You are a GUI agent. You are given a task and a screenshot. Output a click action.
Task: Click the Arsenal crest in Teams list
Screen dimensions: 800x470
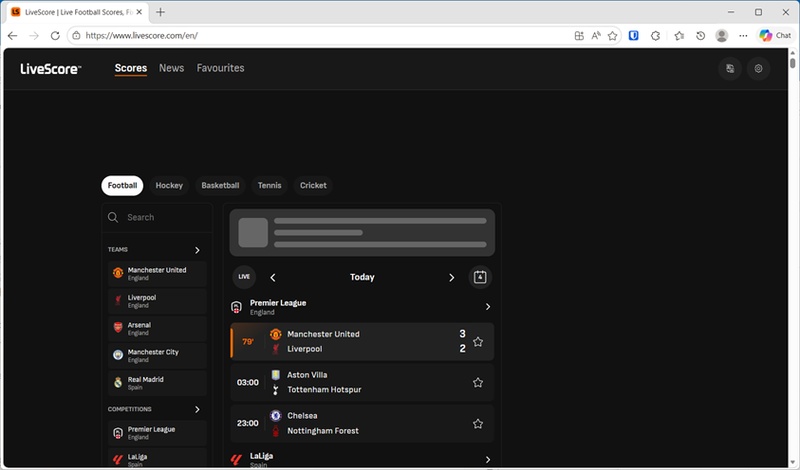pyautogui.click(x=118, y=328)
